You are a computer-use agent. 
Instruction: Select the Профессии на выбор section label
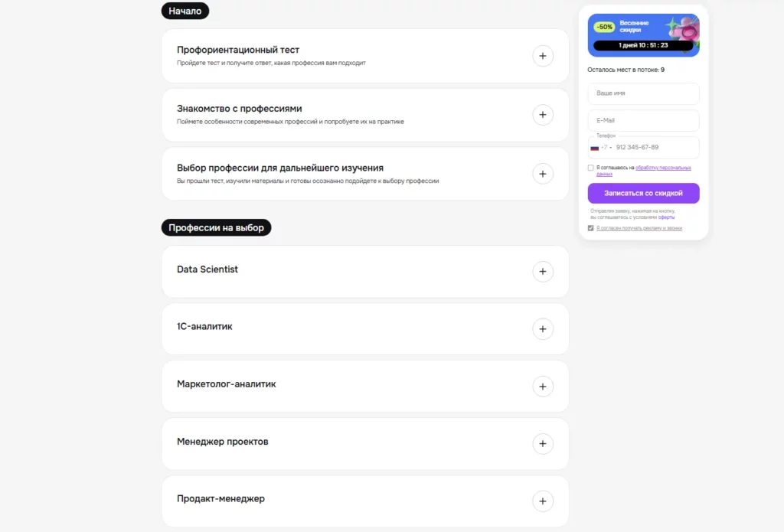[217, 227]
